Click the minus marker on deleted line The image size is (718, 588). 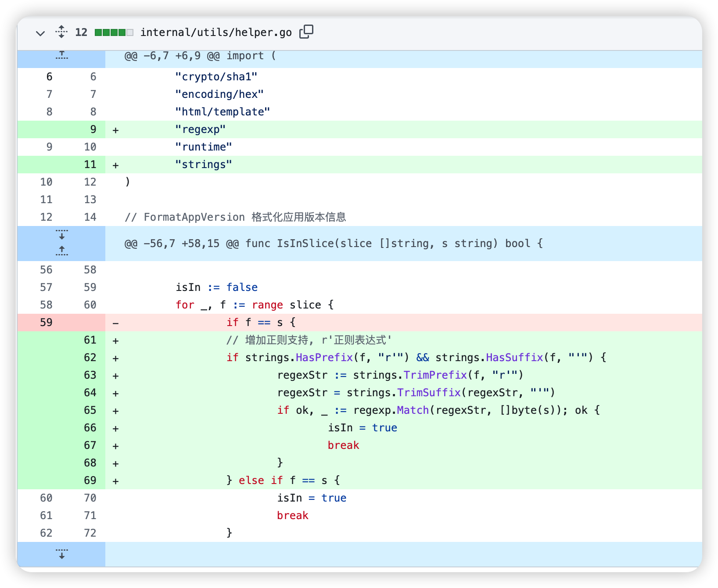tap(115, 323)
